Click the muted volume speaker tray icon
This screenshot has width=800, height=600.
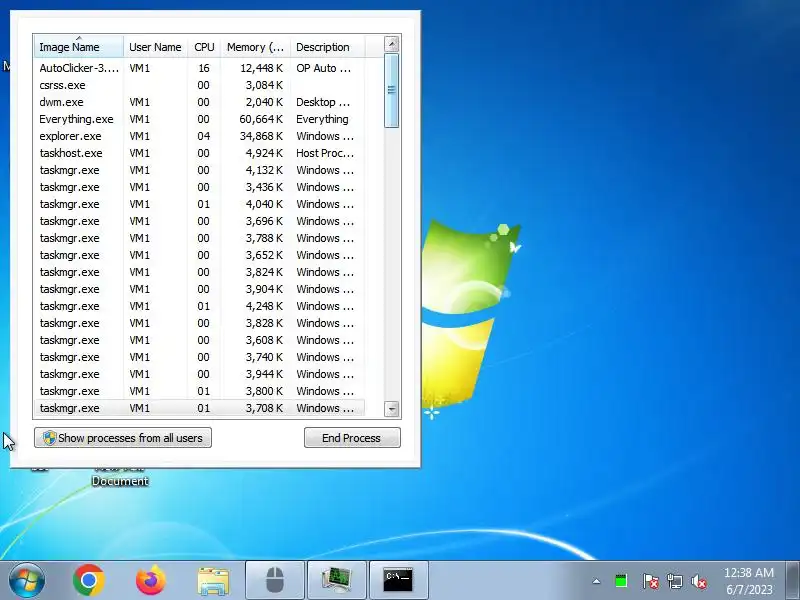pos(699,581)
